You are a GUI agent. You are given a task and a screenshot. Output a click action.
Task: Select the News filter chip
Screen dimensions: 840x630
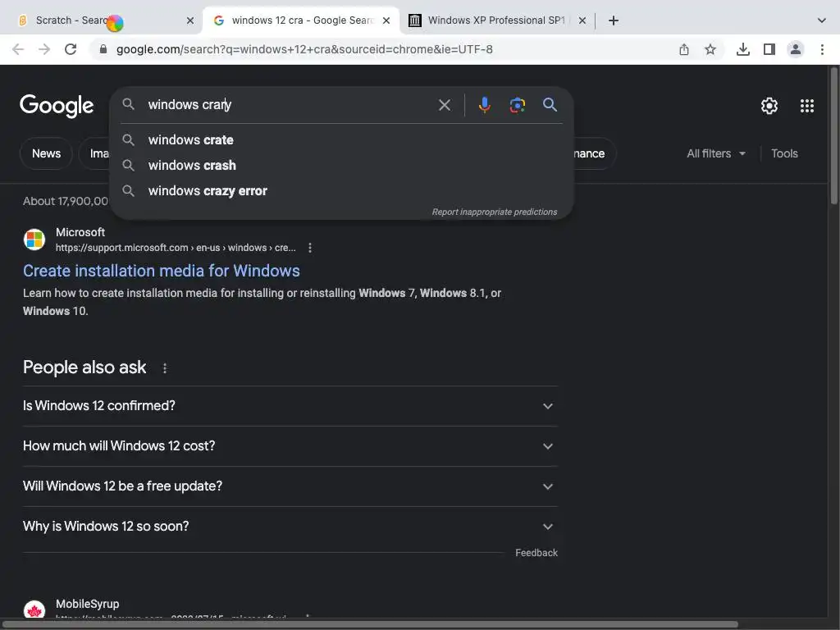coord(46,153)
